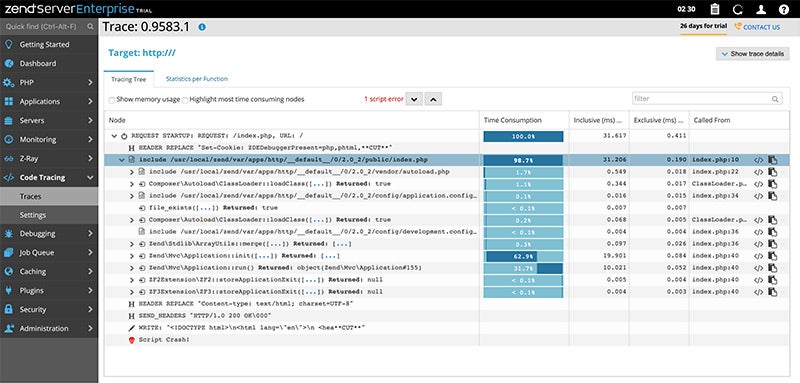This screenshot has width=800, height=383.
Task: Open the notifications clipboard icon in header
Action: [x=715, y=9]
